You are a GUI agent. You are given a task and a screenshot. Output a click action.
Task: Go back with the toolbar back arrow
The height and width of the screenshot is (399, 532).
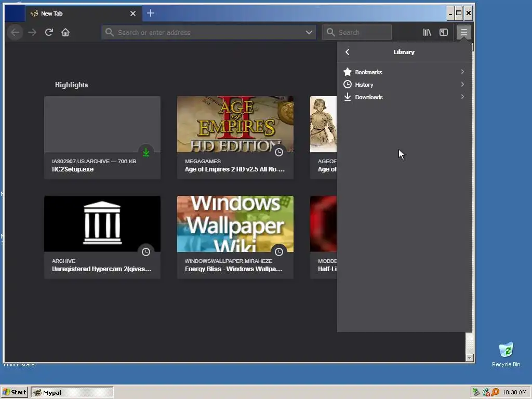click(15, 32)
